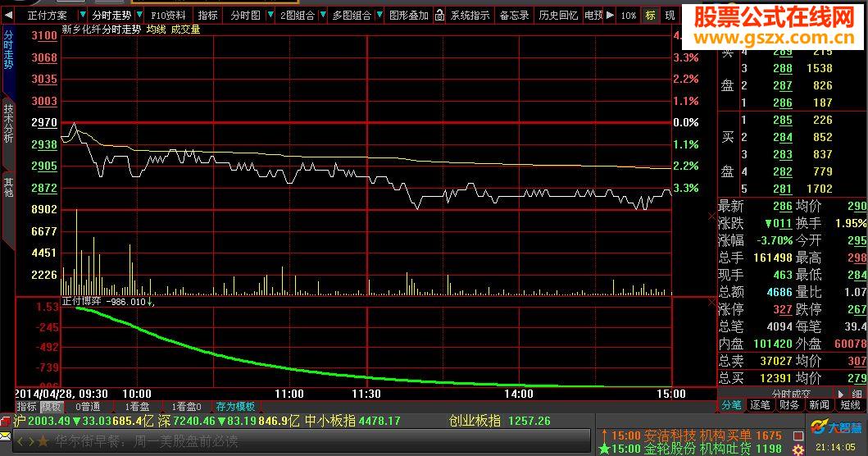Switch to 逐笔 panel tab
This screenshot has width=868, height=456.
pos(760,405)
